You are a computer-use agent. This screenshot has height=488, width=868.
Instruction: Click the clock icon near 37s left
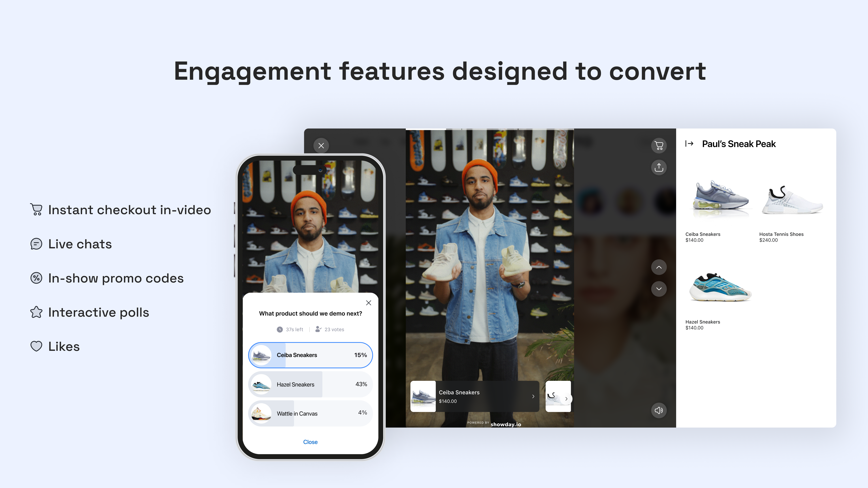click(280, 329)
